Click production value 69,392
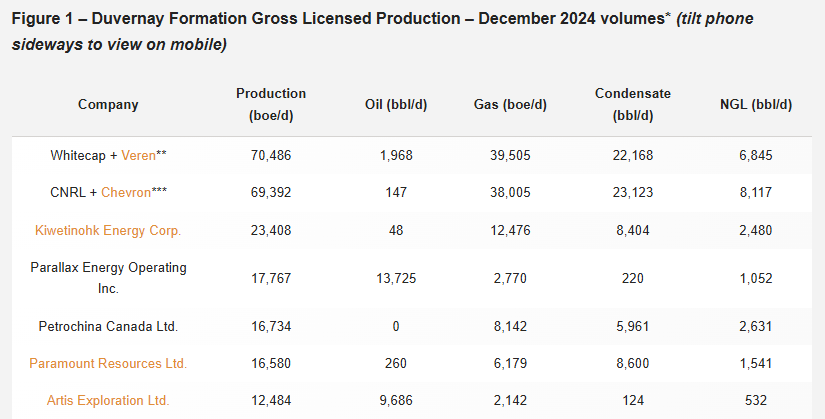The height and width of the screenshot is (419, 825). [271, 192]
